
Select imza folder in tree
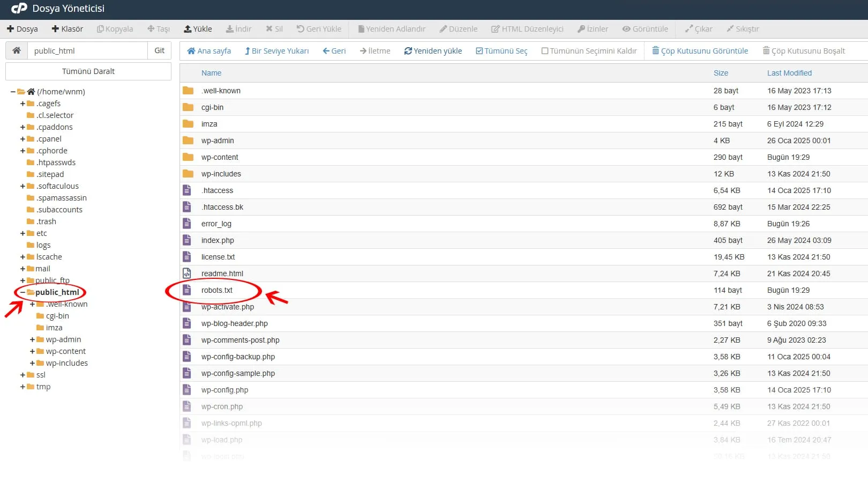54,328
